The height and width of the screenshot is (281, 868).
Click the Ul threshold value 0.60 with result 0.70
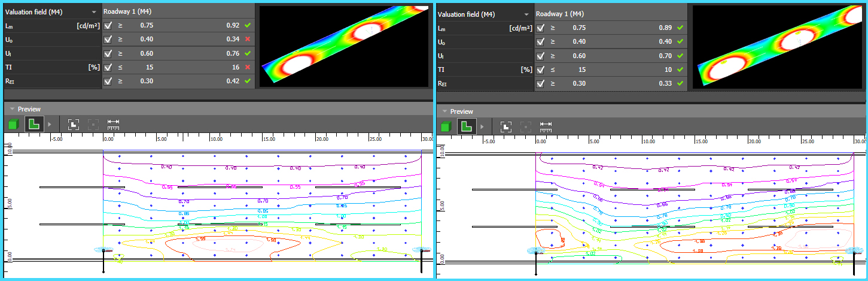578,56
